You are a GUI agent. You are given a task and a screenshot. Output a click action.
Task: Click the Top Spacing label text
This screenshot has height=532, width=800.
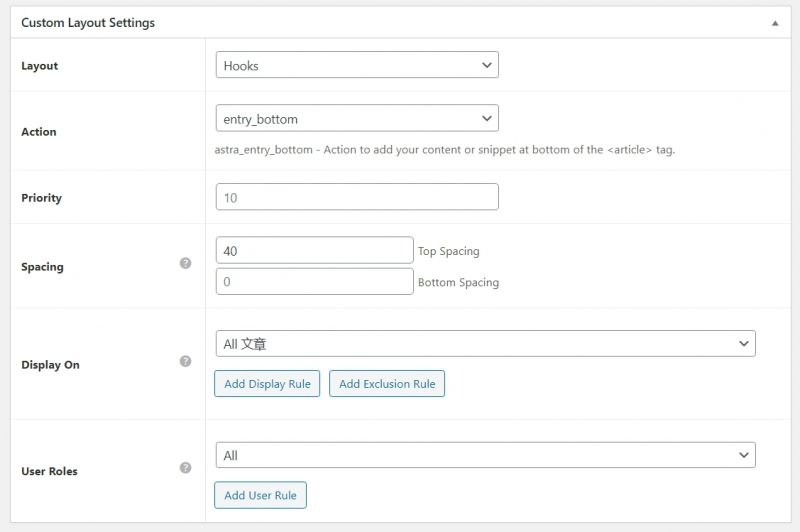click(448, 252)
